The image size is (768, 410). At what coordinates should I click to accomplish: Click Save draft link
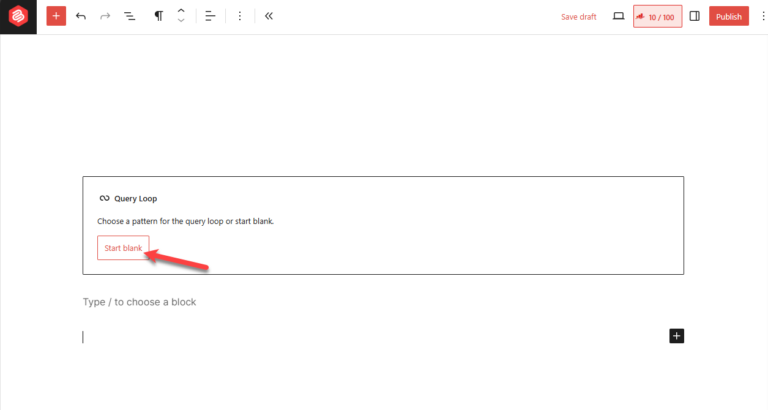(x=578, y=17)
